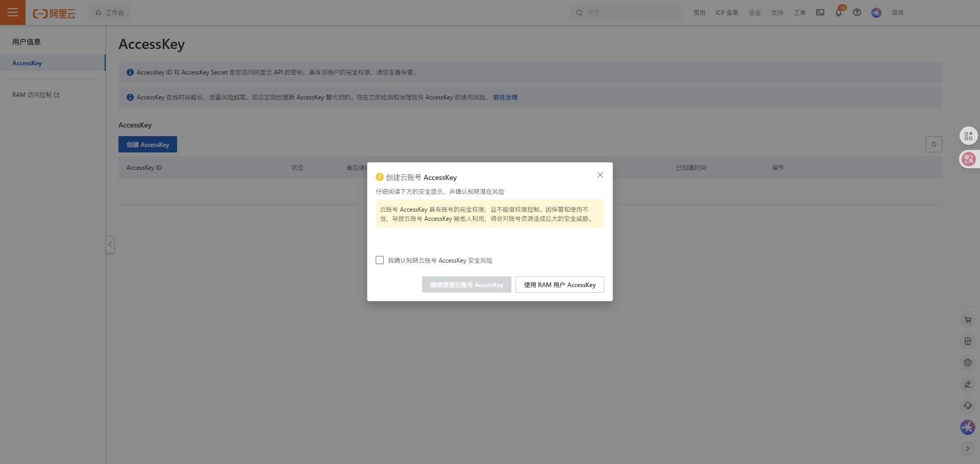Click 使用 RAM 用户 AccessKey button
980x464 pixels.
click(559, 285)
